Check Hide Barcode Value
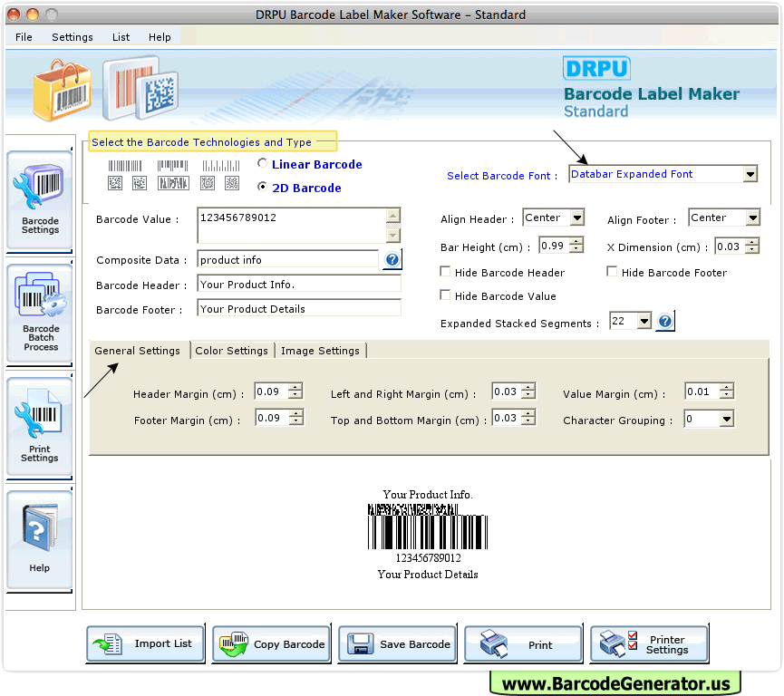Screen dimensions: 784x696 point(445,295)
